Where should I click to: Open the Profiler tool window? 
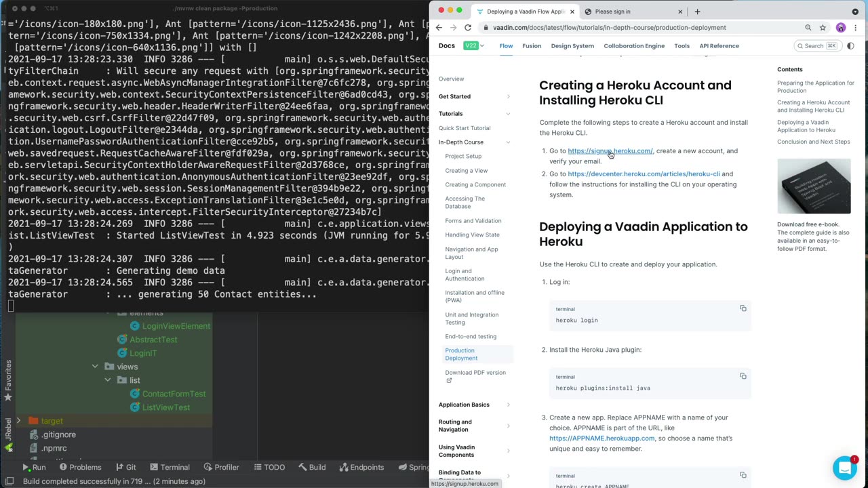coord(220,467)
